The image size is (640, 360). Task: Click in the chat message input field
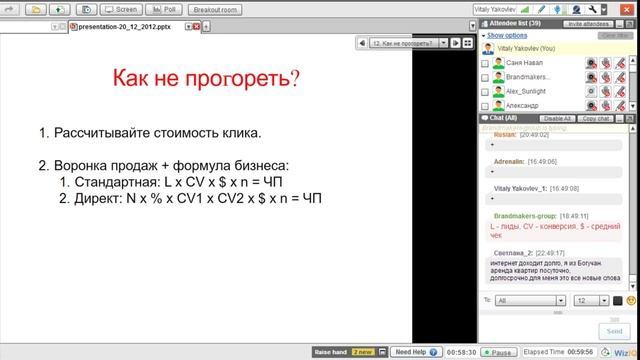tap(539, 329)
